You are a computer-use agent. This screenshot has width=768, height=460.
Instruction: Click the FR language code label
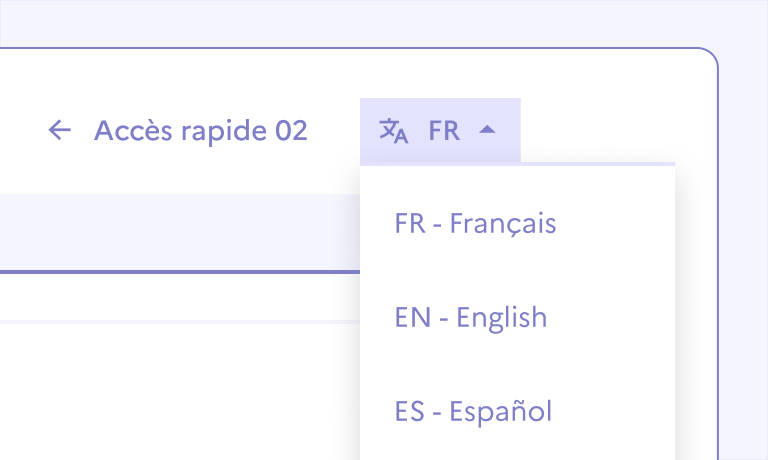443,130
